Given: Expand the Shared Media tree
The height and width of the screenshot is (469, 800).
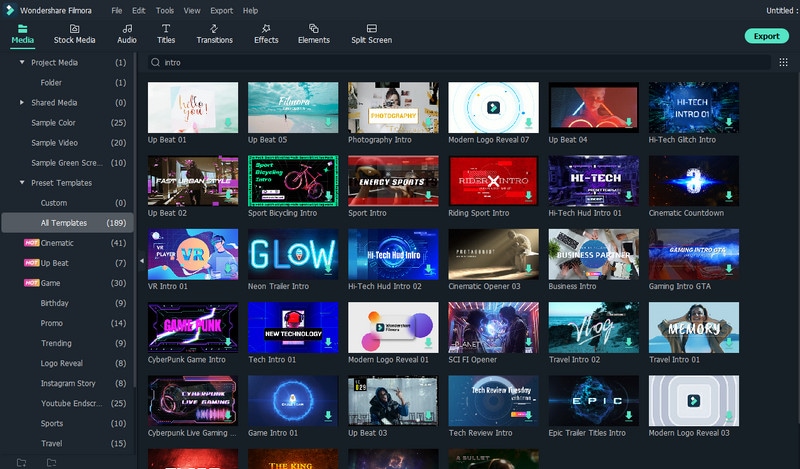Looking at the screenshot, I should [x=21, y=102].
